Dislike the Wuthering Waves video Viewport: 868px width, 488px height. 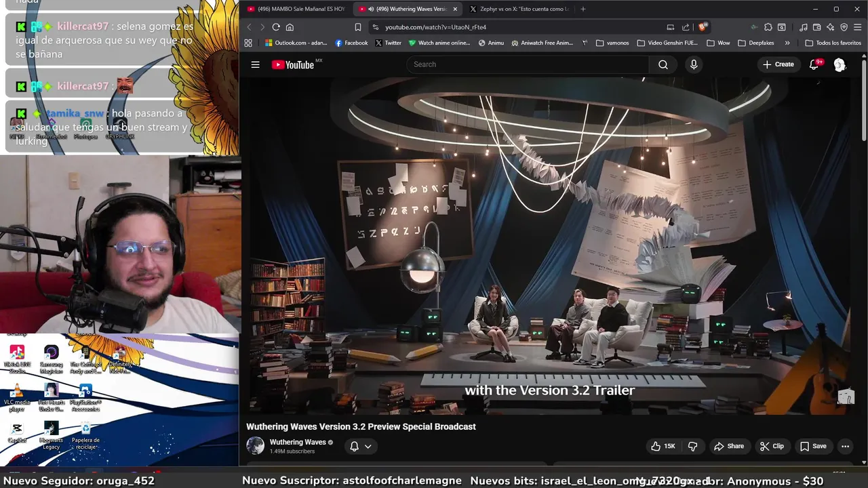692,446
